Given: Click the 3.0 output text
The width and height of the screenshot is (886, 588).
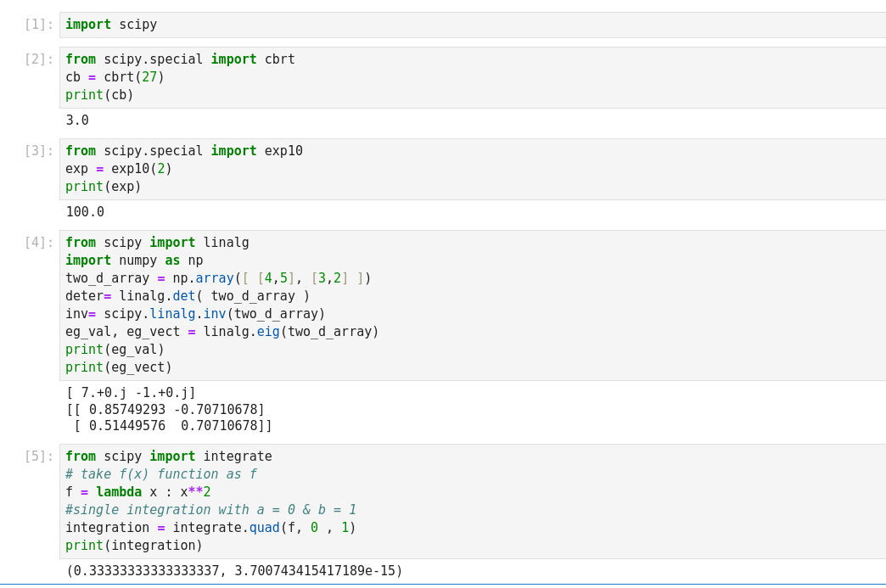Looking at the screenshot, I should [x=77, y=120].
